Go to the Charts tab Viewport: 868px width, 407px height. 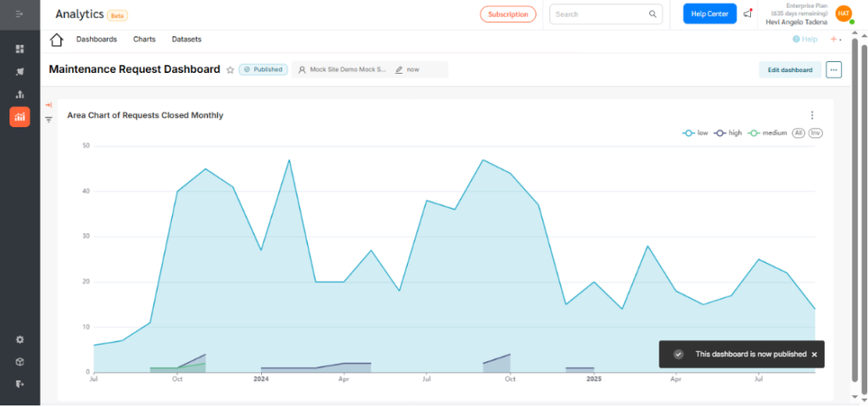tap(144, 39)
